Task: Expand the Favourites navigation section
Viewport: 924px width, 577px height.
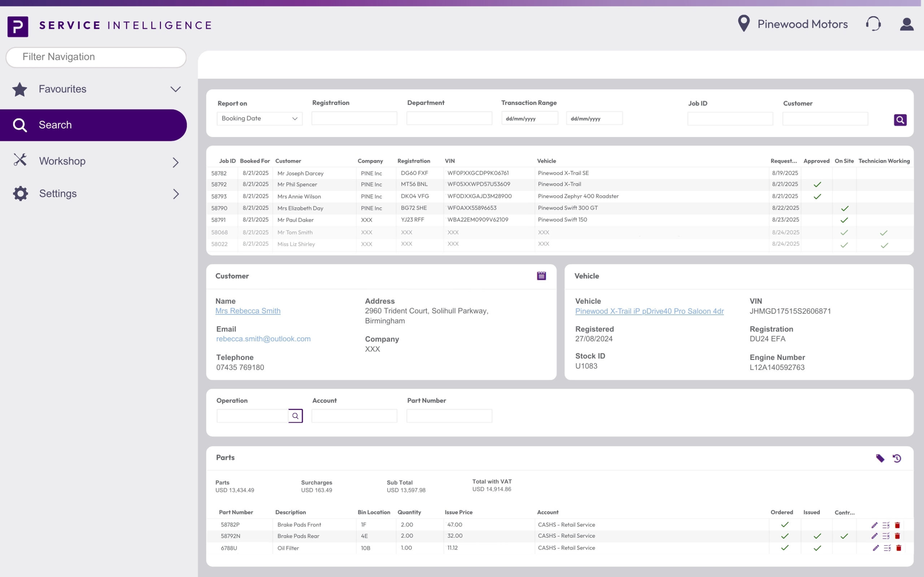Action: 175,89
